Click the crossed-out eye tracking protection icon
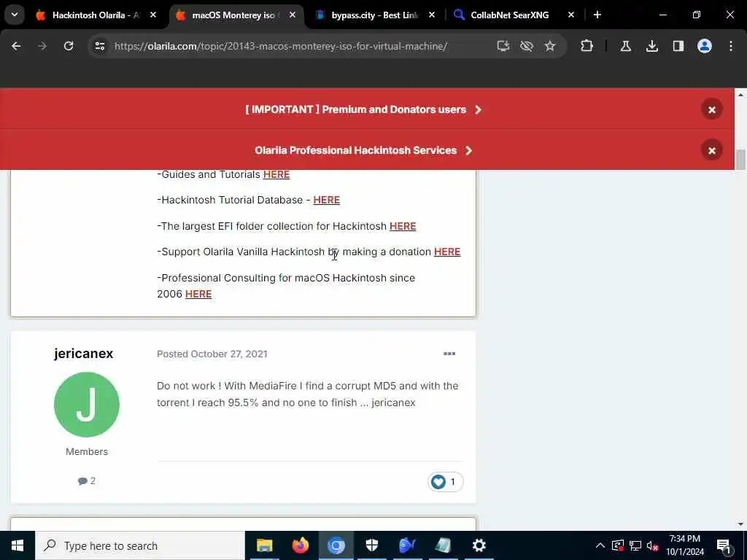Viewport: 747px width, 560px height. [527, 46]
